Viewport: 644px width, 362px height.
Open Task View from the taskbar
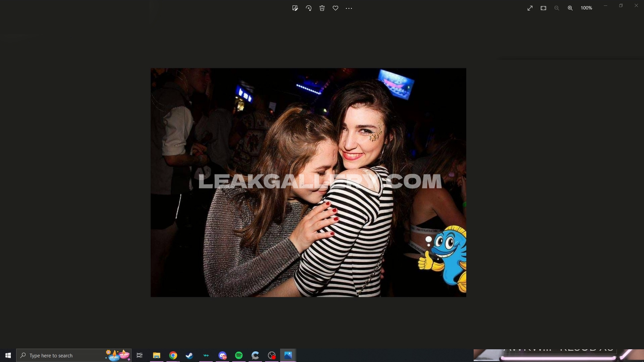click(140, 355)
